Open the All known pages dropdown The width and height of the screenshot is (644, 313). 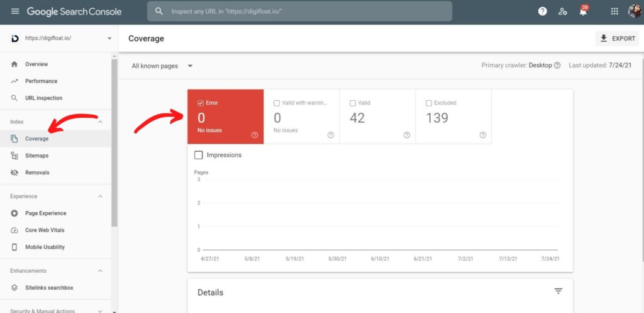162,65
